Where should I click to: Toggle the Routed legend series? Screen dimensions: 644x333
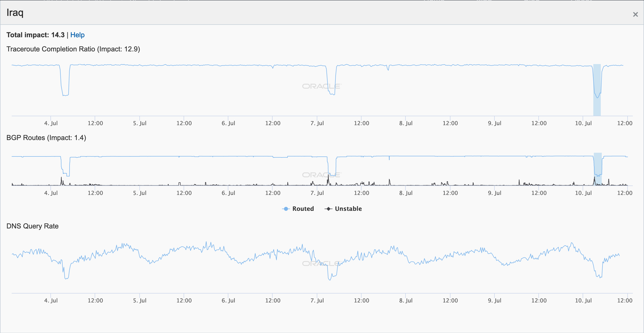[x=303, y=209]
